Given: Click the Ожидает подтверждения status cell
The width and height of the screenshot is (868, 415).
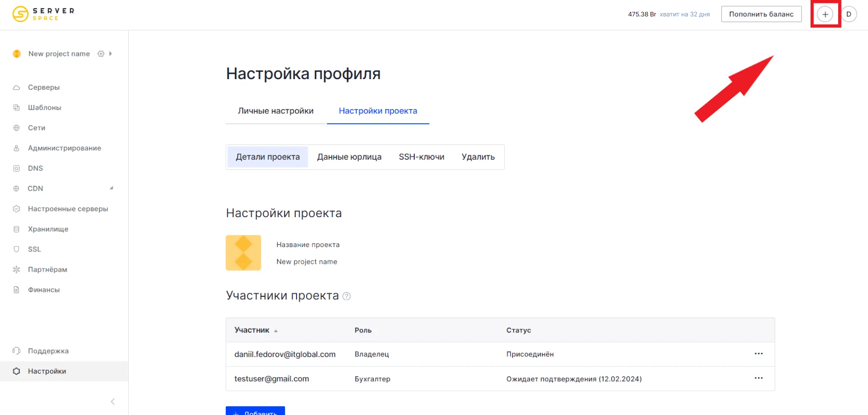Looking at the screenshot, I should click(x=574, y=379).
